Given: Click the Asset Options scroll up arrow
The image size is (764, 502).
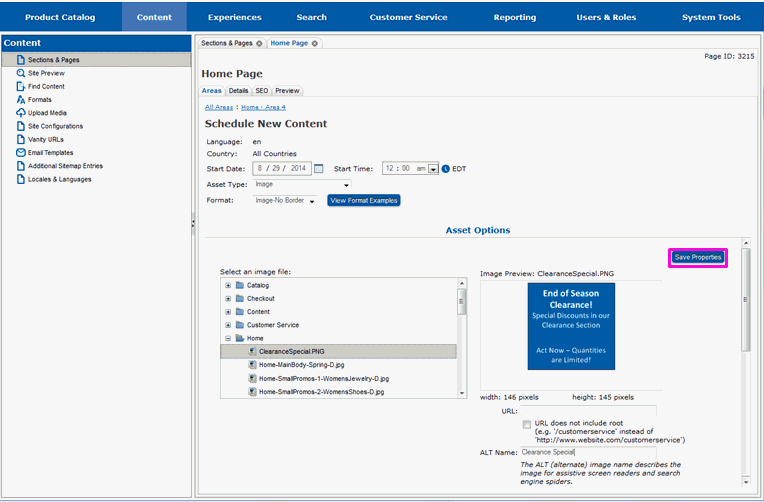Looking at the screenshot, I should (x=745, y=242).
